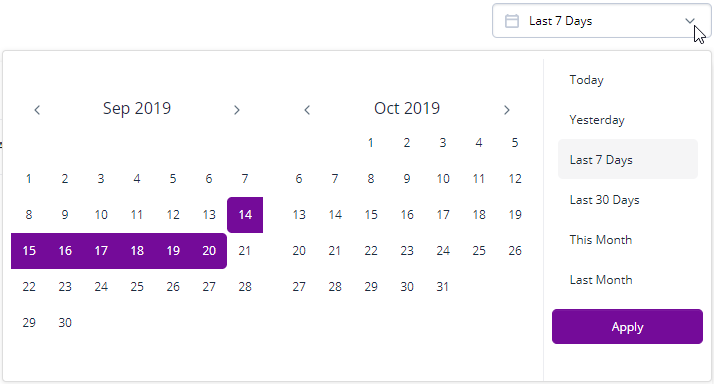Viewport: 714px width, 384px height.
Task: Select the Last Month preset
Action: 601,280
